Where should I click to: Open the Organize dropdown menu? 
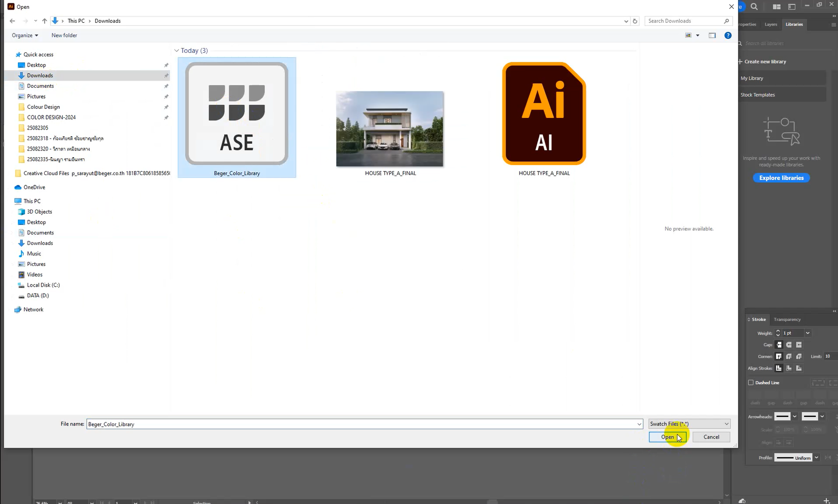click(25, 35)
